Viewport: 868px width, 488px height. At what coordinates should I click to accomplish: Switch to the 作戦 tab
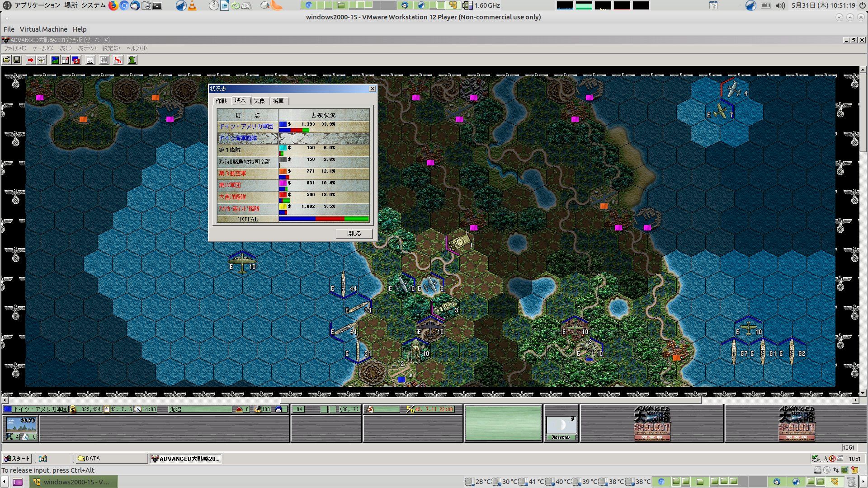(x=222, y=101)
